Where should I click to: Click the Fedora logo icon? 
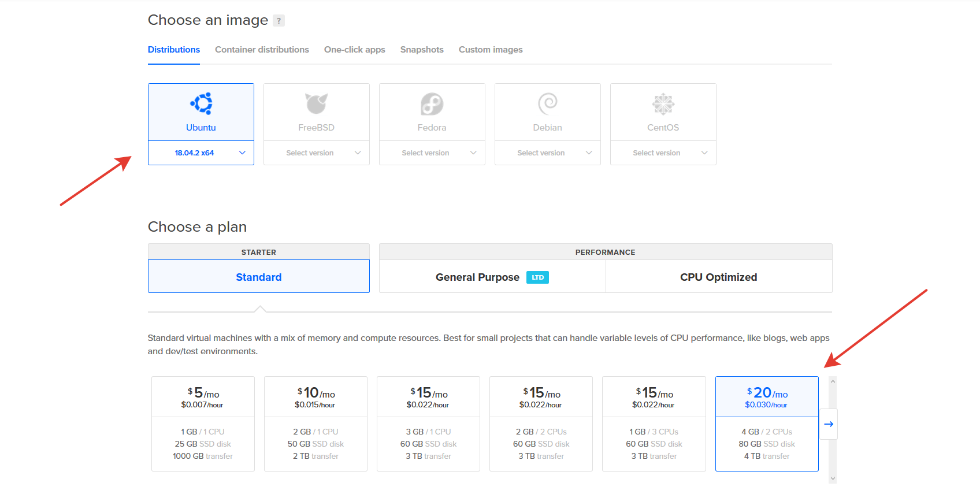[432, 104]
